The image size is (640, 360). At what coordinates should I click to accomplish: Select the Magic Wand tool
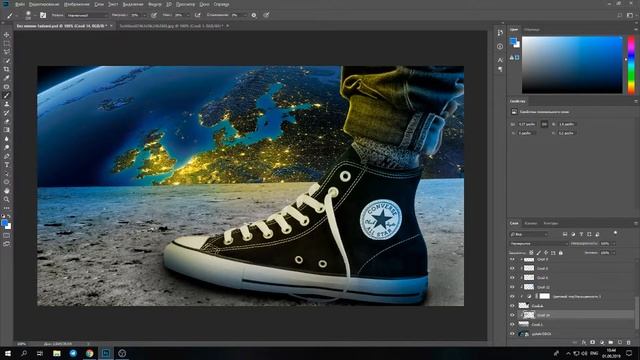(x=7, y=60)
